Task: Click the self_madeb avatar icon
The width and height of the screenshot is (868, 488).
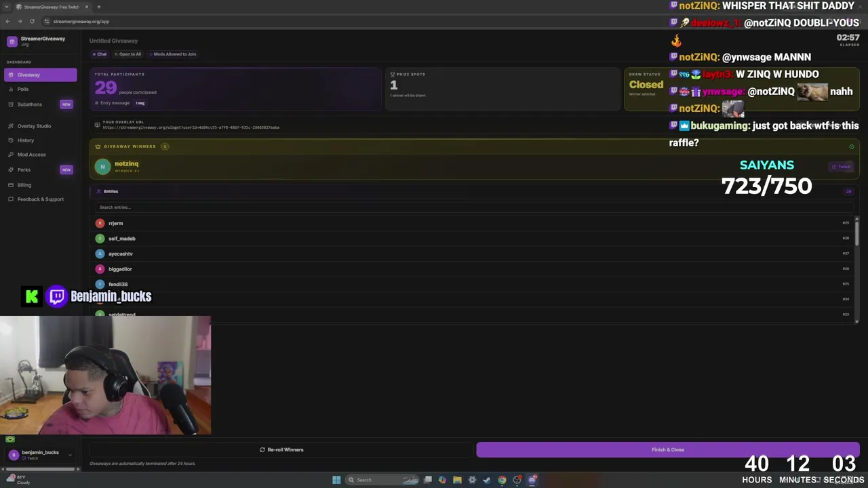Action: click(x=100, y=239)
